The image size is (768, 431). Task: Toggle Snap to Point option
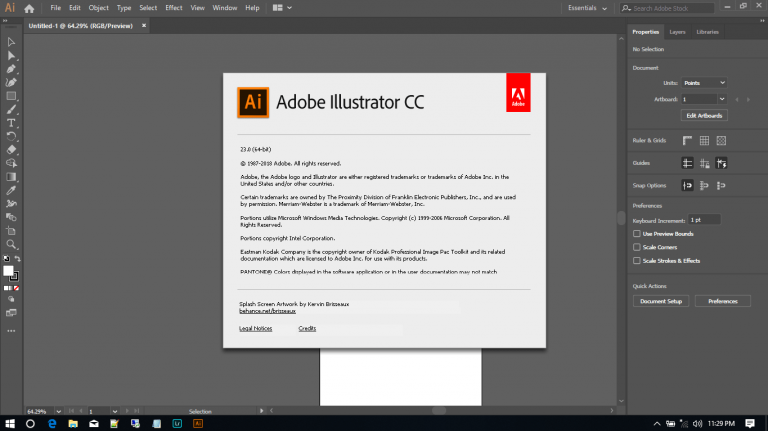[687, 186]
